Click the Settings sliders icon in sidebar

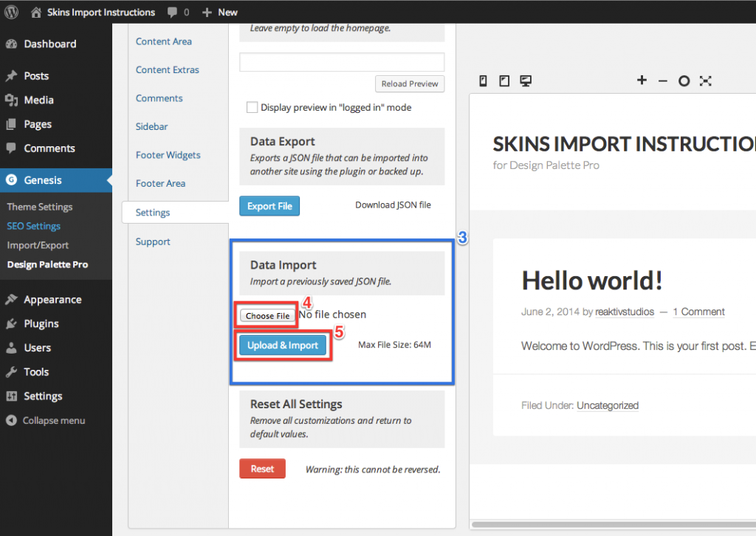12,396
